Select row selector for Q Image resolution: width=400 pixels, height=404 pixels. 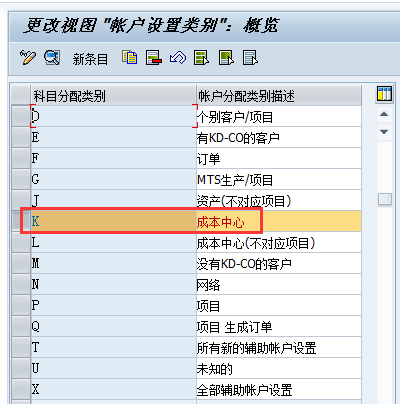(x=21, y=326)
